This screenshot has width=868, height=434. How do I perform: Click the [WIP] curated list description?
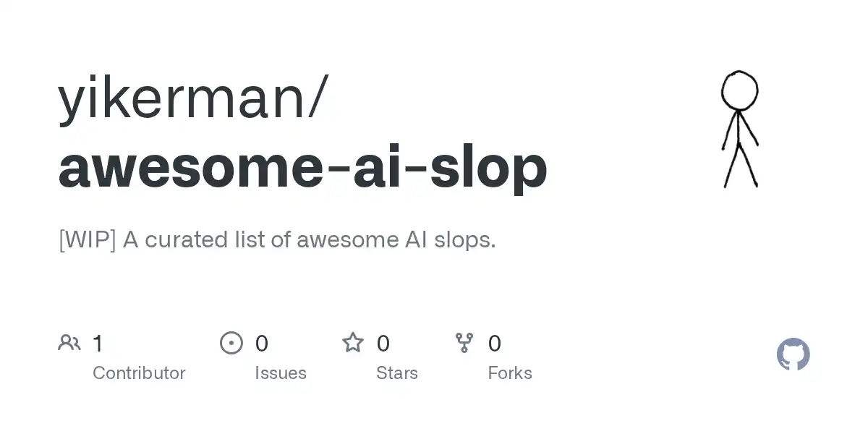click(277, 239)
